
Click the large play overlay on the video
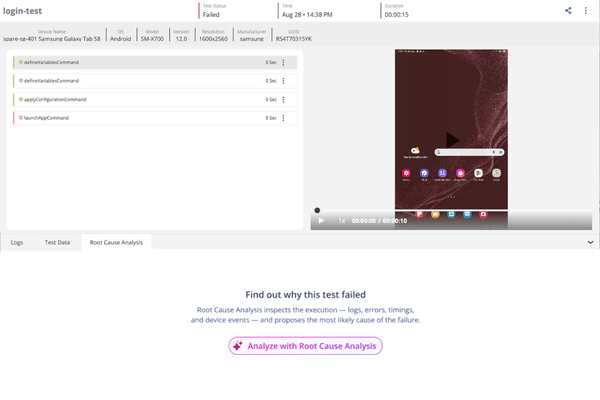click(452, 140)
